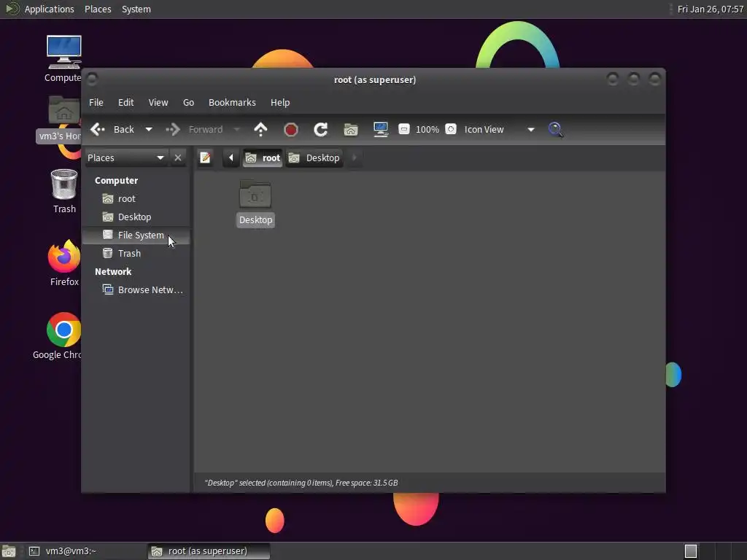Click the Network section heading in the sidebar
Image resolution: width=747 pixels, height=560 pixels.
113,271
